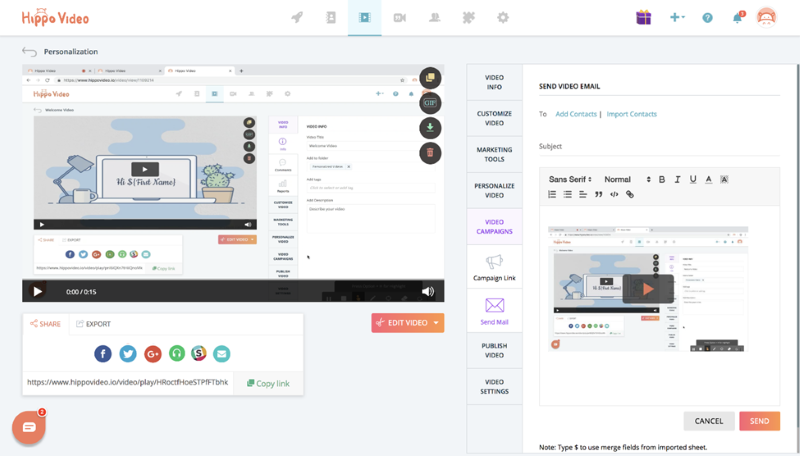Open the Sans Serif font dropdown

pos(570,180)
